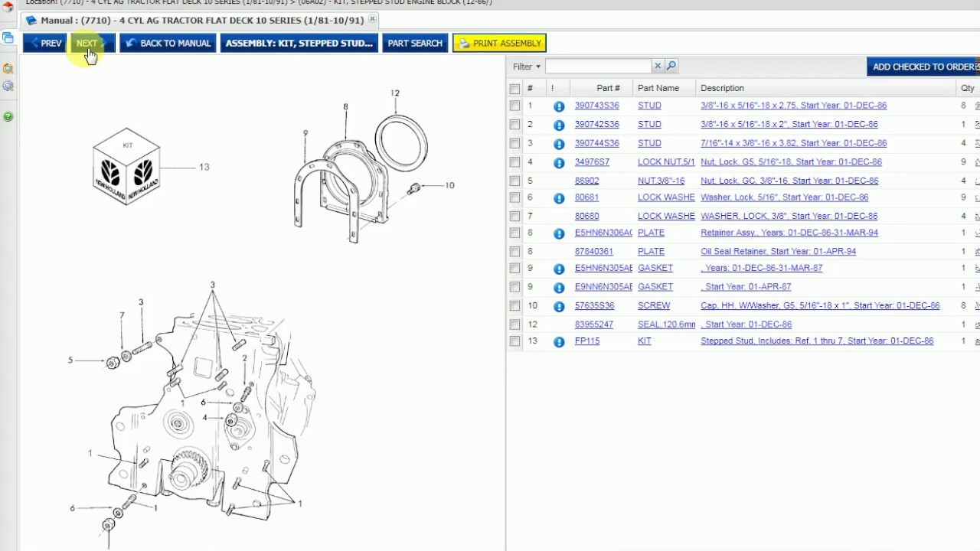Check the box for part 390744S36

tap(514, 143)
